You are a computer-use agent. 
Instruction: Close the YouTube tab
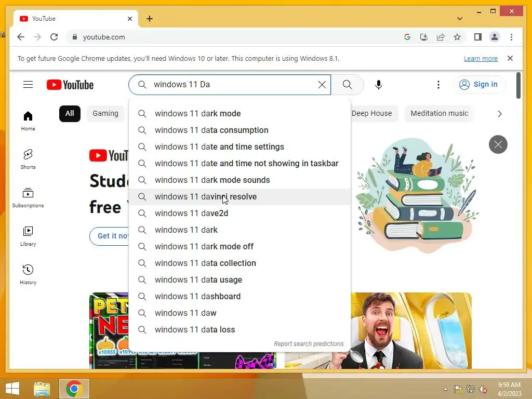[129, 19]
